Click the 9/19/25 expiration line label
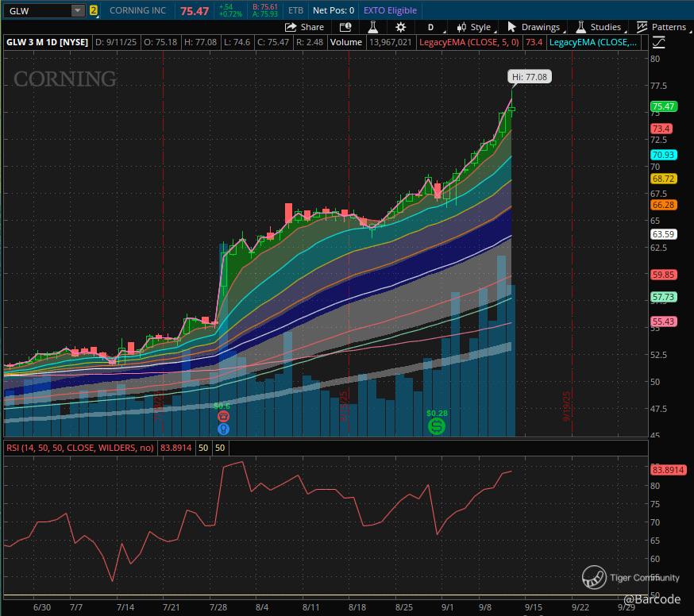This screenshot has width=694, height=616. pos(567,406)
